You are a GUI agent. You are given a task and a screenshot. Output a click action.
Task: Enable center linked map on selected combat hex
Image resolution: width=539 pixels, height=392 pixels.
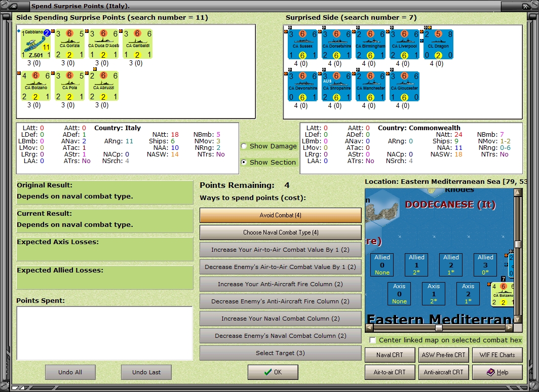coord(372,340)
